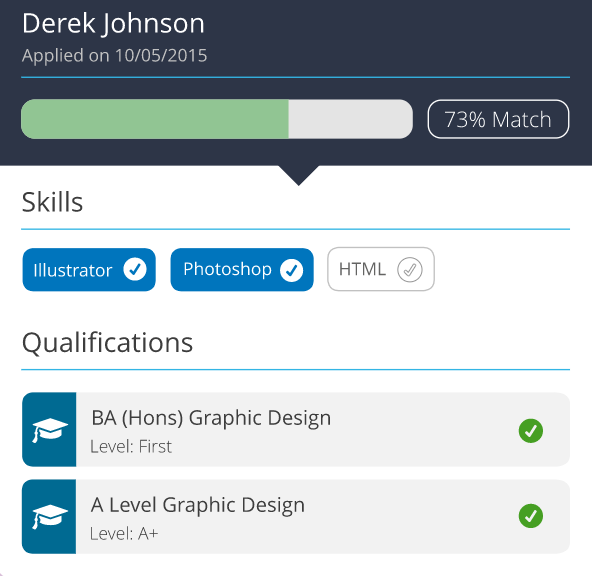
Task: Open the BA (Hons) Graphic Design qualification
Action: pos(296,430)
